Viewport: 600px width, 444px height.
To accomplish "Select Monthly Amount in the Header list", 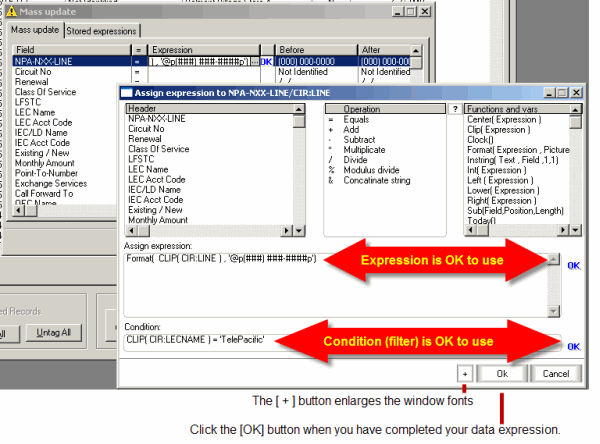I will [x=158, y=220].
